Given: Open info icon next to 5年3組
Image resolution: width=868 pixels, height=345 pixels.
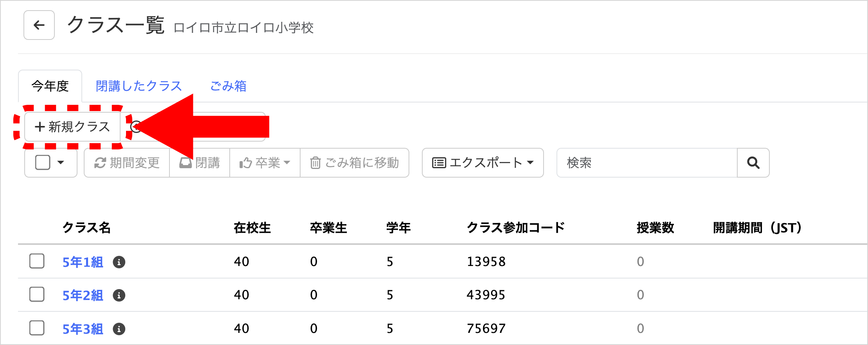Looking at the screenshot, I should (x=119, y=329).
